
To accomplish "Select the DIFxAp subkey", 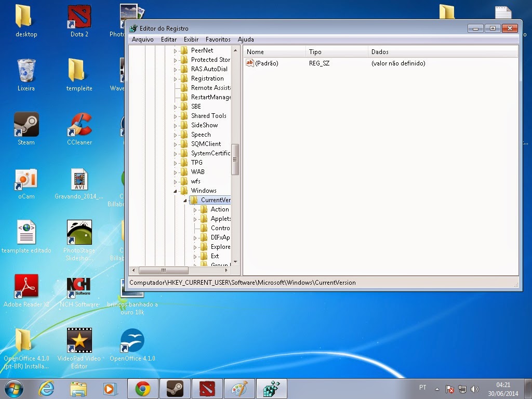I will (220, 237).
